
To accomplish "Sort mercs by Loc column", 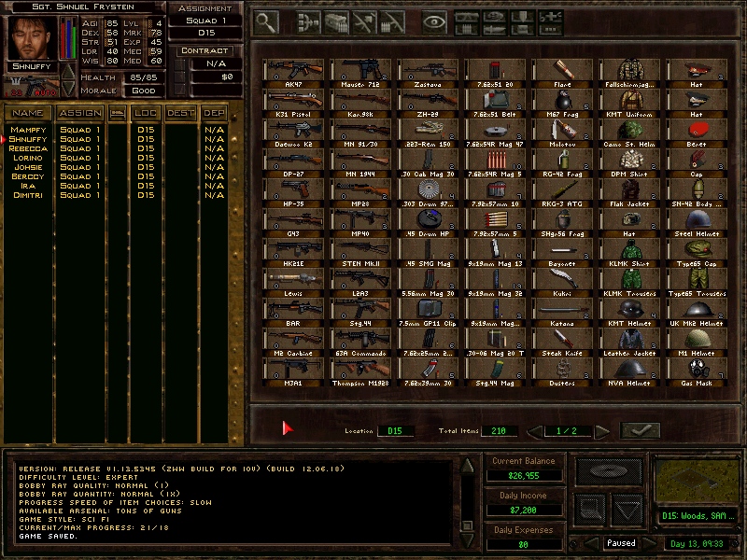I will tap(146, 113).
